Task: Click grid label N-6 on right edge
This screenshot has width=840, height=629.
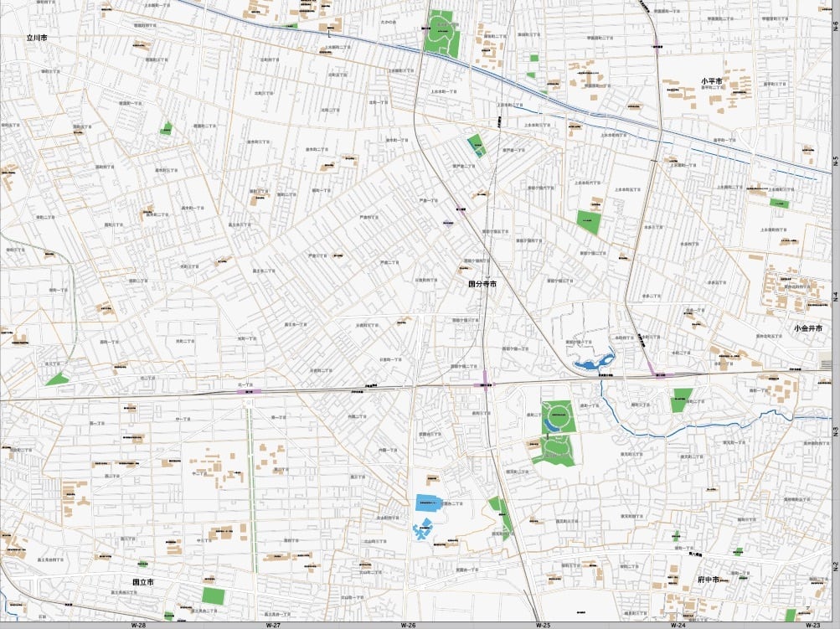Action: coord(836,26)
